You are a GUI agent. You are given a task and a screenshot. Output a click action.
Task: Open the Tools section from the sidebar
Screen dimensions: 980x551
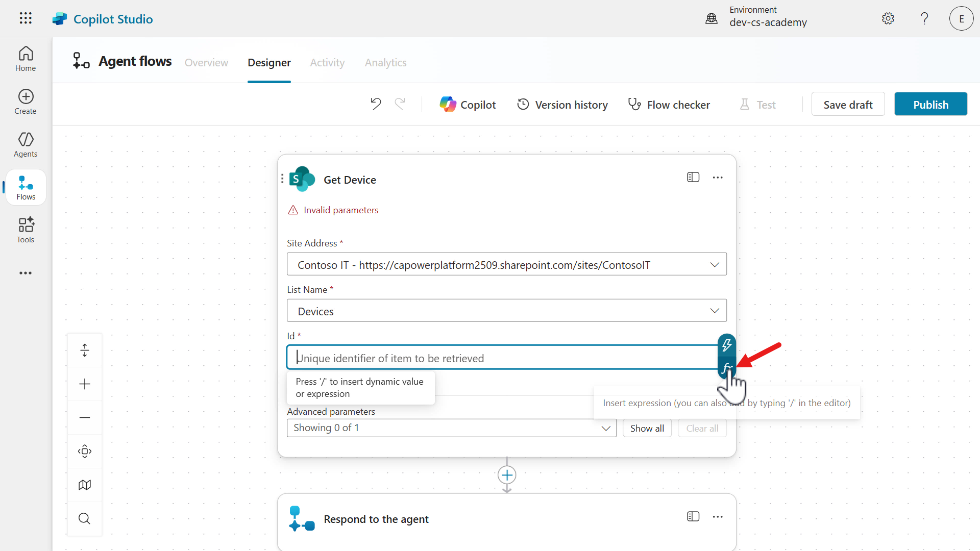pyautogui.click(x=25, y=230)
